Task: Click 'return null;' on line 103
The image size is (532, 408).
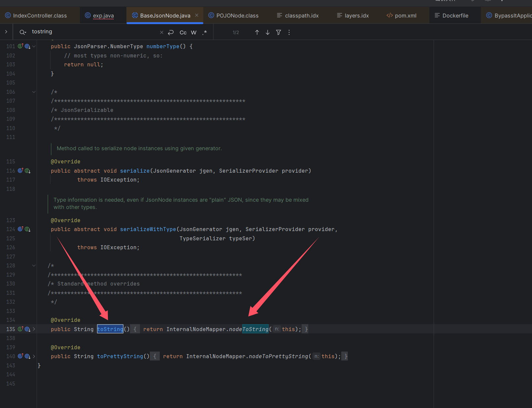Action: [83, 64]
